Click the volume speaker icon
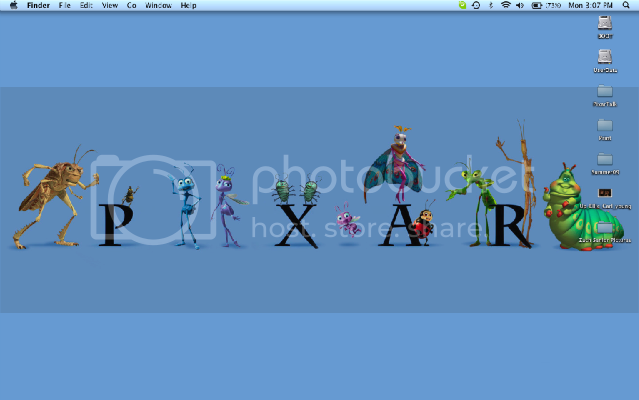The width and height of the screenshot is (639, 400). 520,6
